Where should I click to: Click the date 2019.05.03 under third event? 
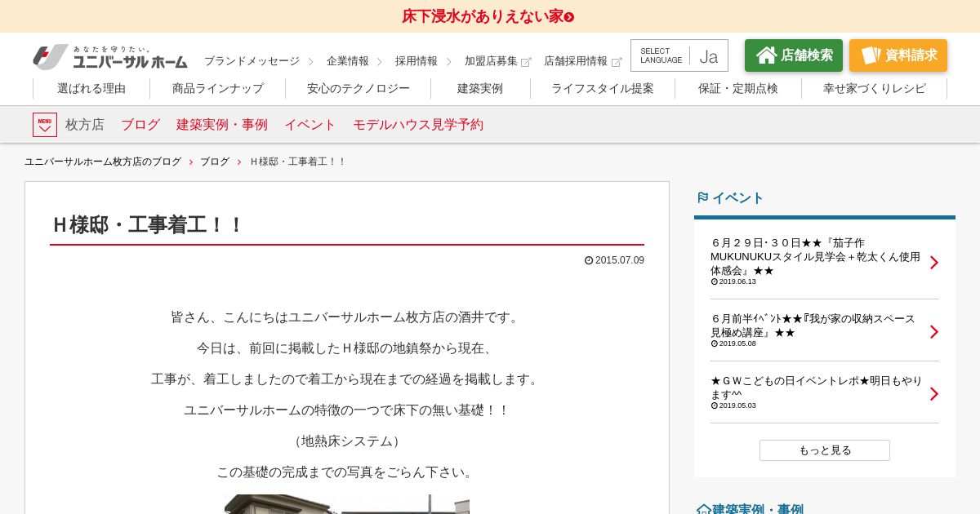tap(733, 405)
